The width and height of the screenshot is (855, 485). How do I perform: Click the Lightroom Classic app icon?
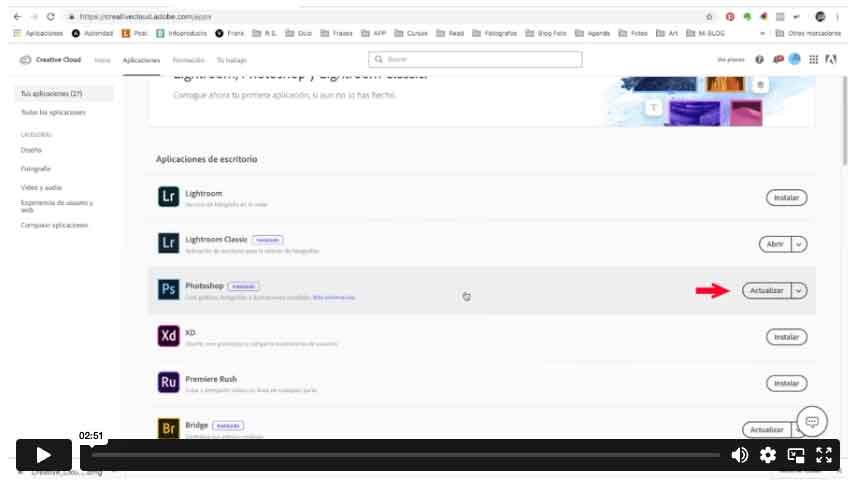pos(168,243)
